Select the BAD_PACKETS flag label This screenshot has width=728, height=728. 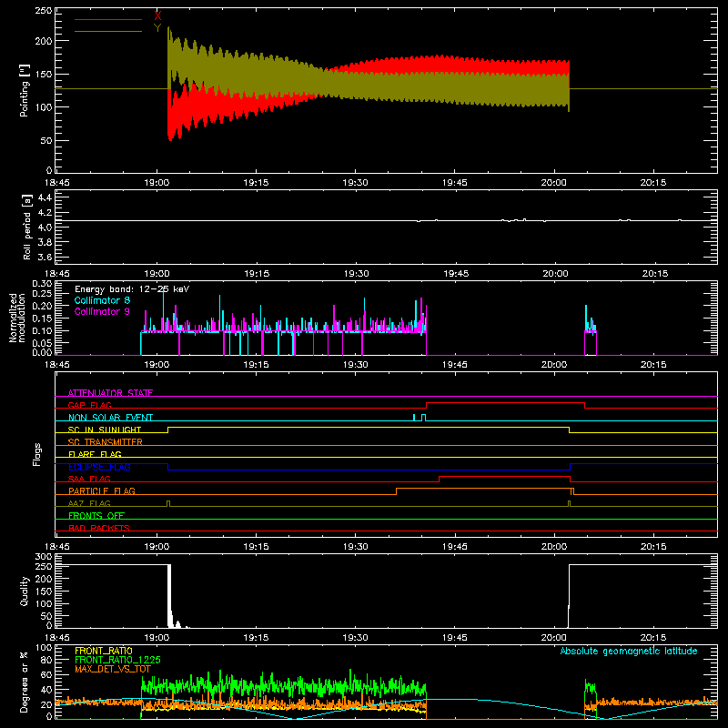point(99,528)
